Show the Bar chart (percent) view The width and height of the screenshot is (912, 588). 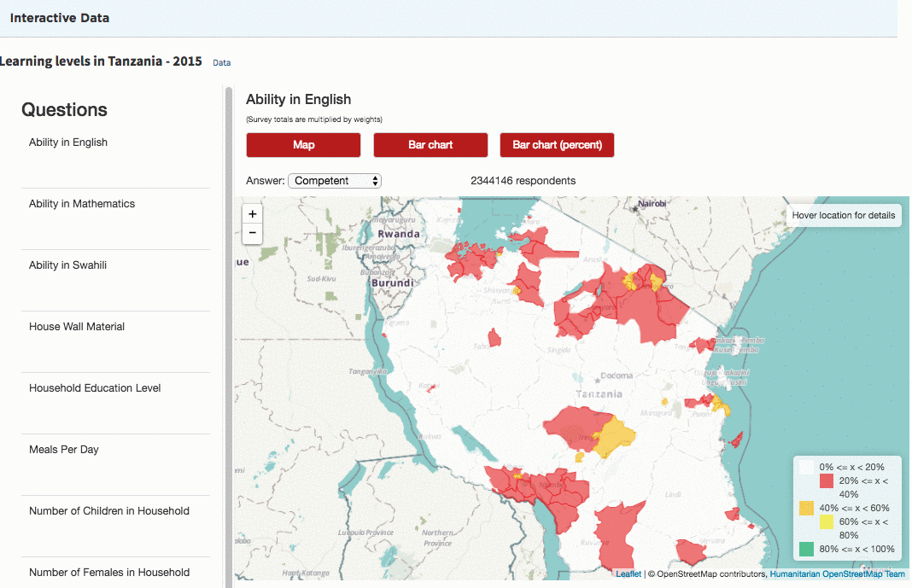click(557, 145)
